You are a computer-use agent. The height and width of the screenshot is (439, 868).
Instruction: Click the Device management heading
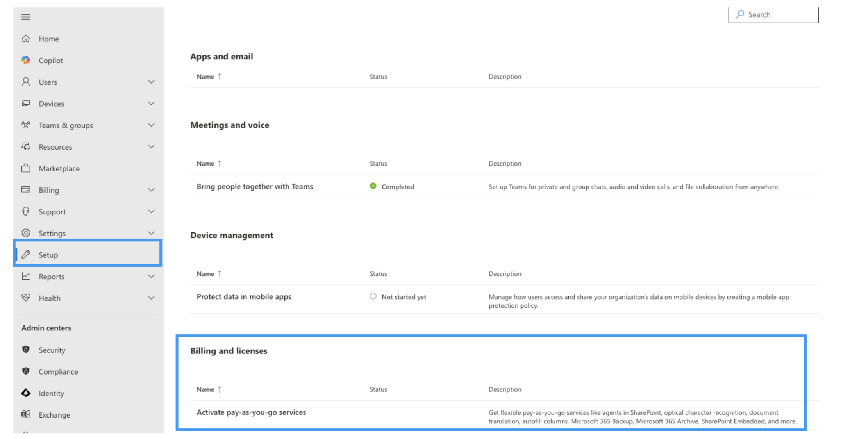coord(232,235)
